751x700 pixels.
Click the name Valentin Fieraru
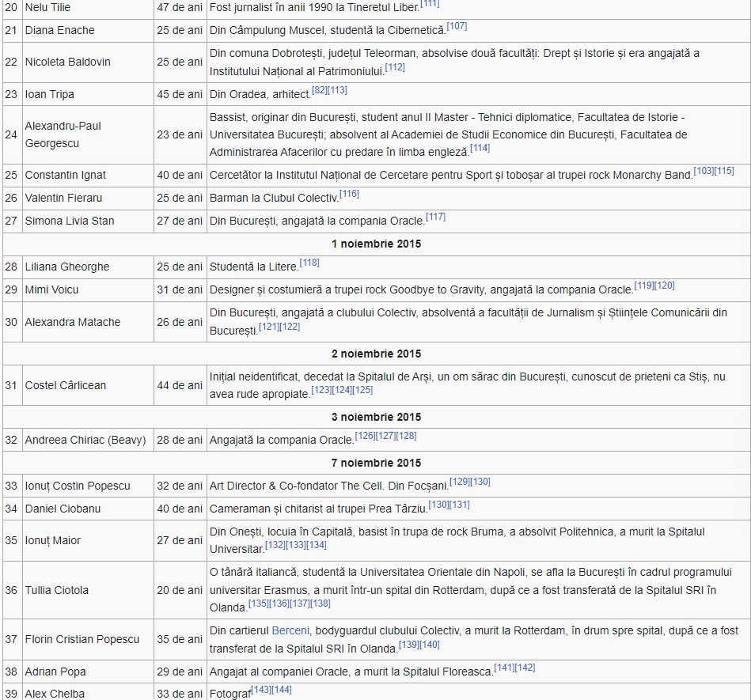click(63, 199)
